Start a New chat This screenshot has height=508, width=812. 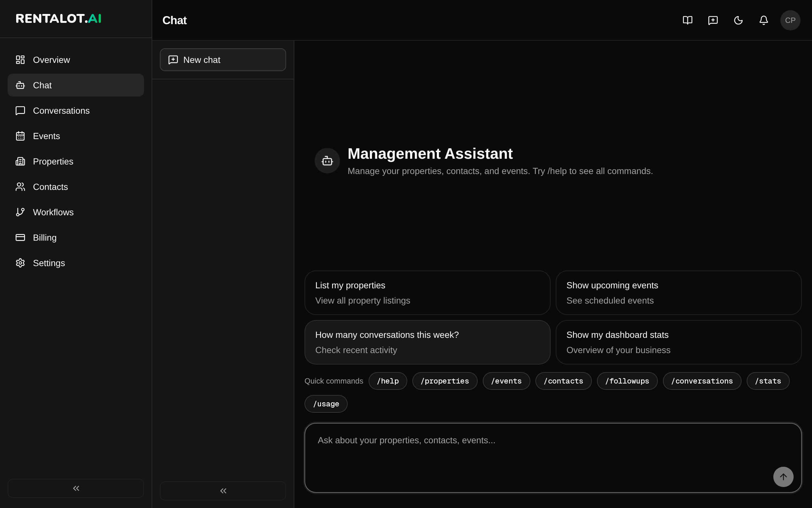pyautogui.click(x=223, y=60)
